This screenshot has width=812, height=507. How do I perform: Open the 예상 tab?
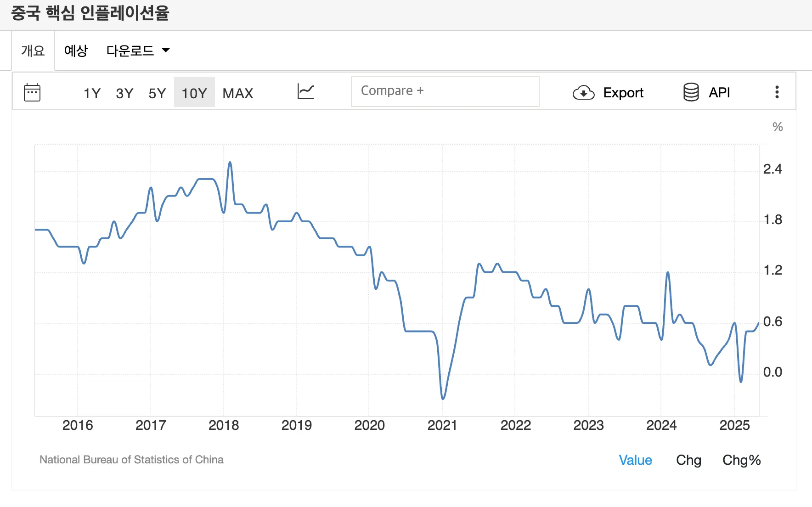(x=76, y=51)
